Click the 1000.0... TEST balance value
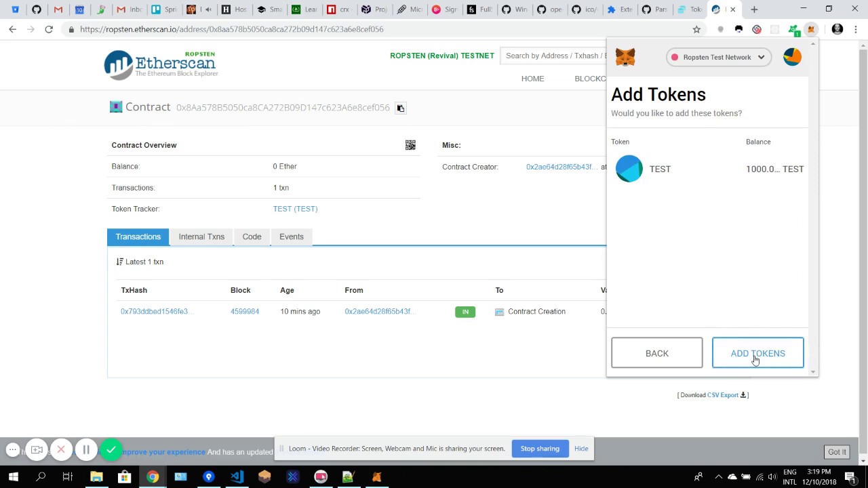The width and height of the screenshot is (868, 488). pos(774,169)
